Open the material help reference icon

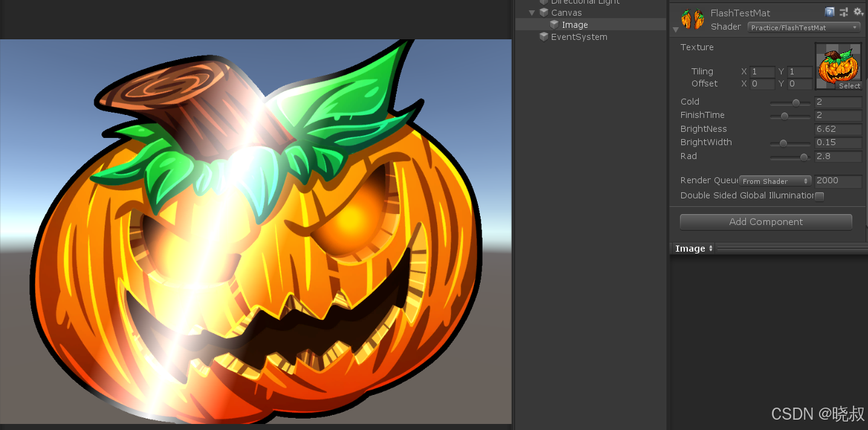click(x=830, y=12)
